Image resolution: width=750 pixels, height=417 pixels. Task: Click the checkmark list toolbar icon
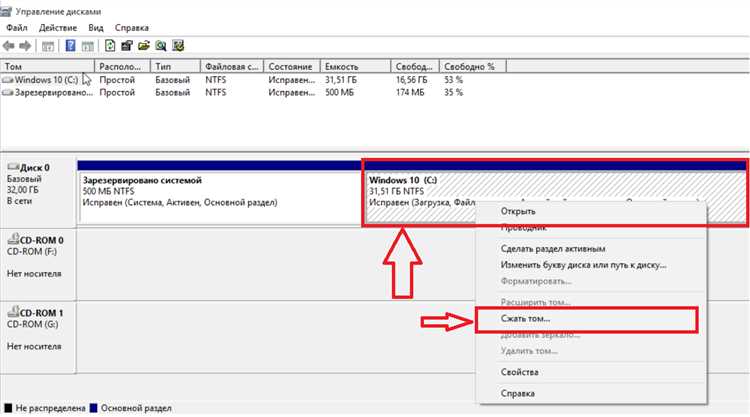[x=178, y=46]
